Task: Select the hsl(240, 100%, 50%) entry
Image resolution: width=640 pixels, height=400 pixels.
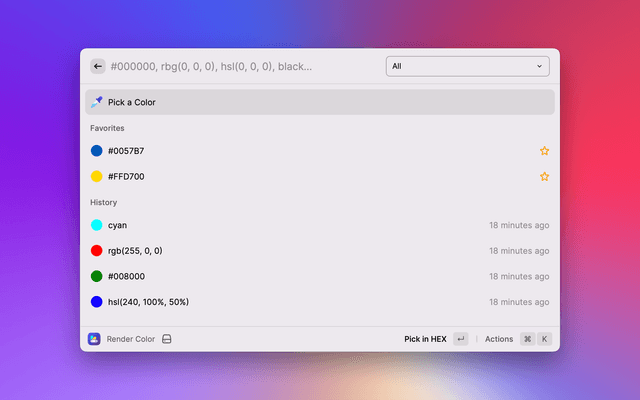Action: tap(148, 301)
